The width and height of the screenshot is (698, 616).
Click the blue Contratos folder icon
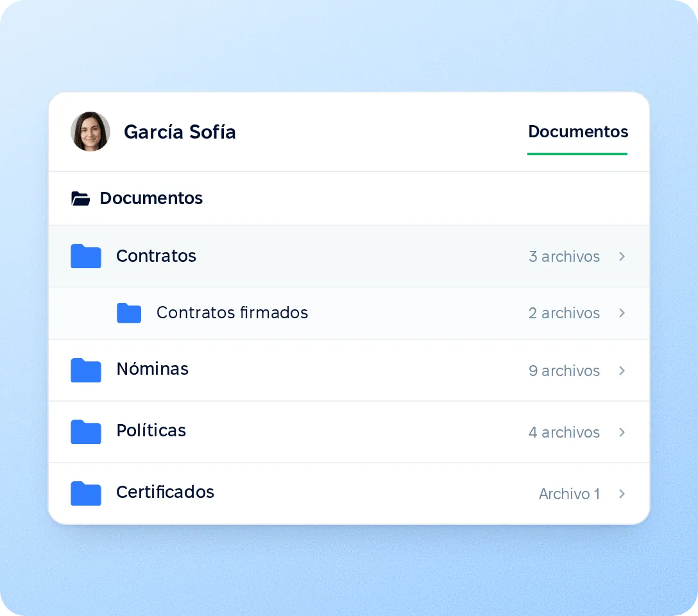[x=86, y=256]
